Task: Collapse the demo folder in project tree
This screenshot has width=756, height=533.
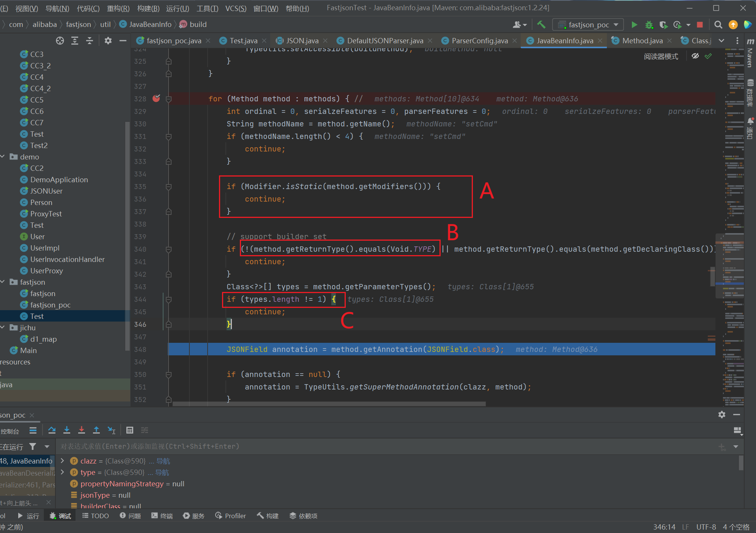Action: 3,157
